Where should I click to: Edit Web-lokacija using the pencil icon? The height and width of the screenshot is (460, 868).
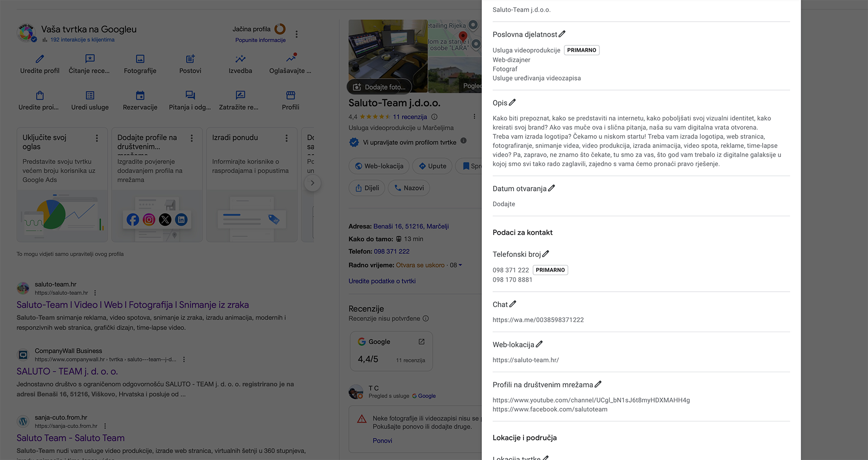tap(539, 345)
